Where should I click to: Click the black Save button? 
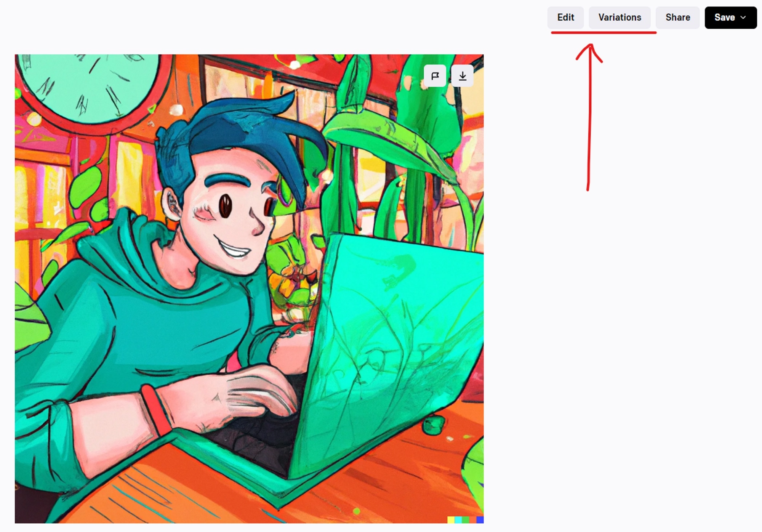pos(730,18)
